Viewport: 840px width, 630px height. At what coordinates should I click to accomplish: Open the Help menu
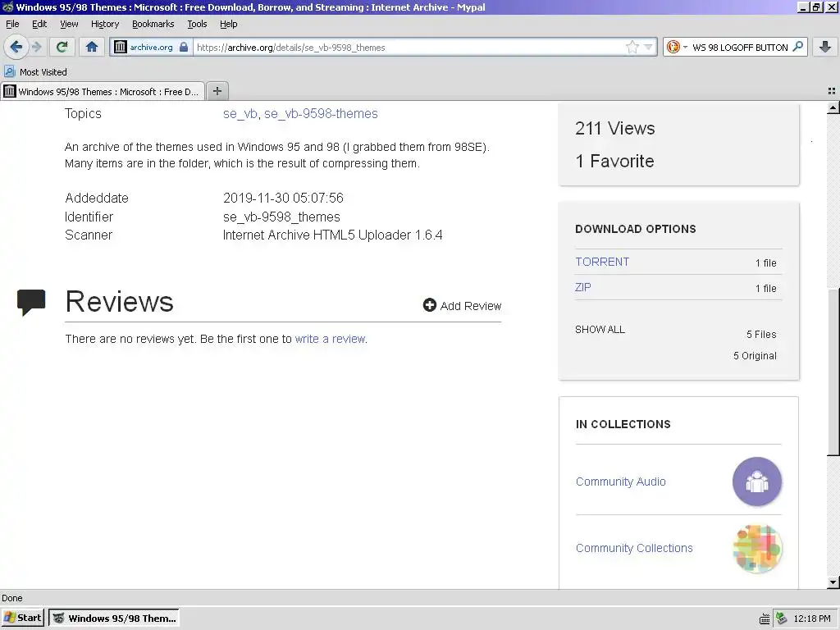(x=229, y=24)
